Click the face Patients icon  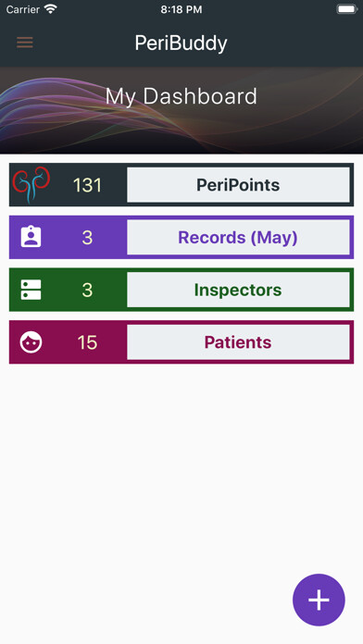pyautogui.click(x=31, y=342)
